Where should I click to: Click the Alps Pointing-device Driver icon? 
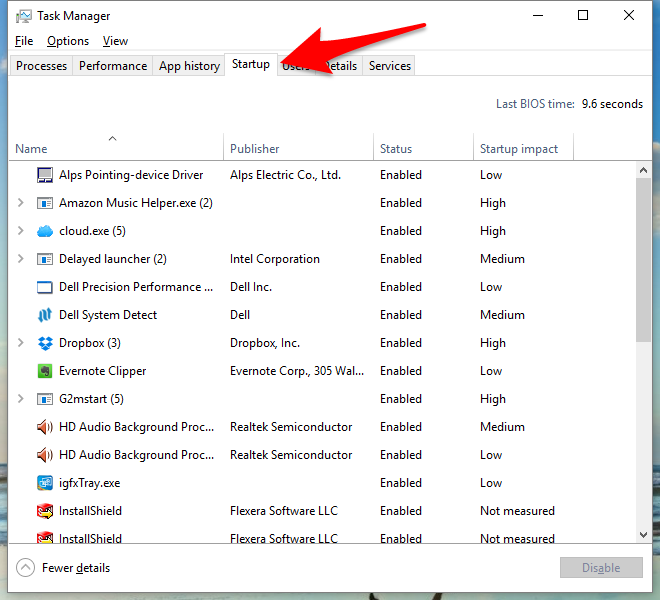[x=45, y=175]
